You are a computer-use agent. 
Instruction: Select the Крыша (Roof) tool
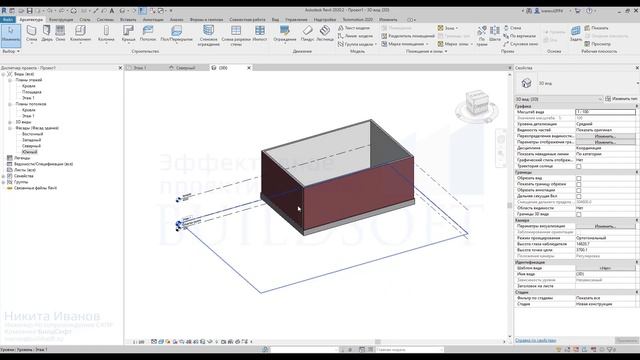point(128,33)
